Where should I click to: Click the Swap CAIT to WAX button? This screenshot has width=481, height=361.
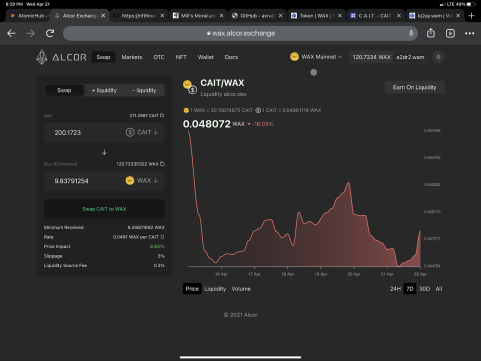pos(104,209)
